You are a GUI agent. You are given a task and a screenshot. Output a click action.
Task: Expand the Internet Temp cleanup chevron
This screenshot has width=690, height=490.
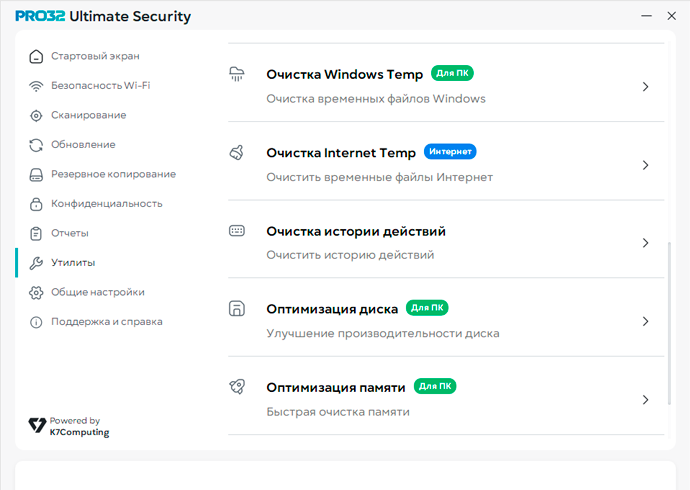pyautogui.click(x=646, y=165)
